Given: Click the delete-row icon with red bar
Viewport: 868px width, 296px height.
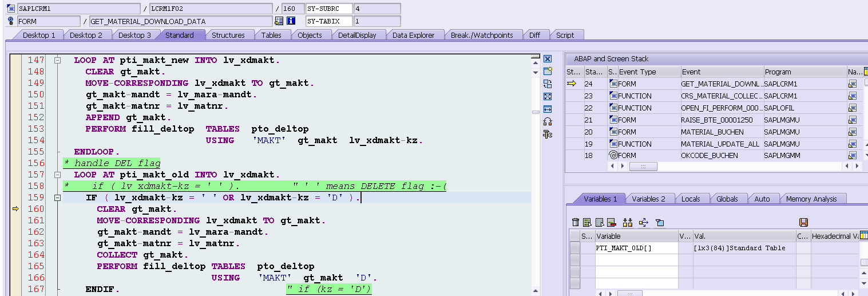Looking at the screenshot, I should coord(611,222).
